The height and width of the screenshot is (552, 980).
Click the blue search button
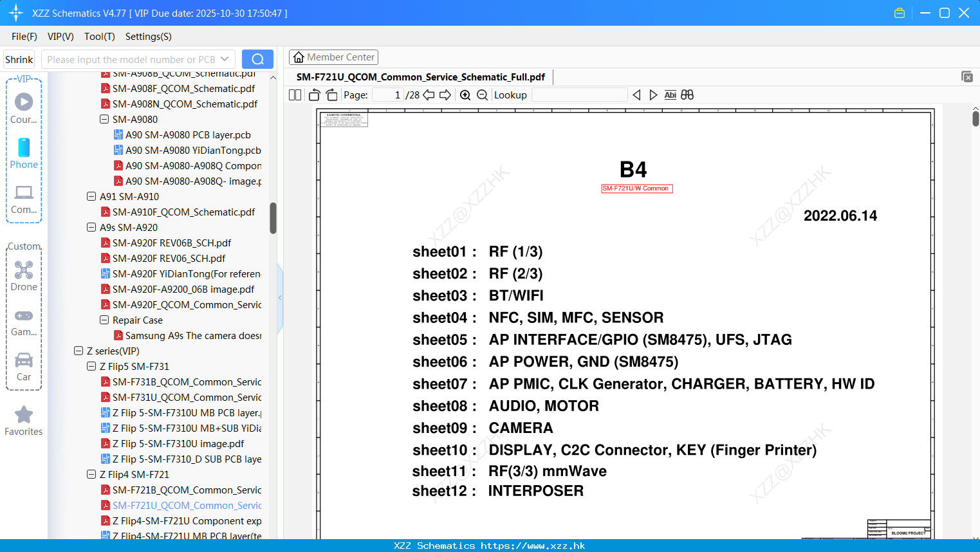pyautogui.click(x=257, y=59)
